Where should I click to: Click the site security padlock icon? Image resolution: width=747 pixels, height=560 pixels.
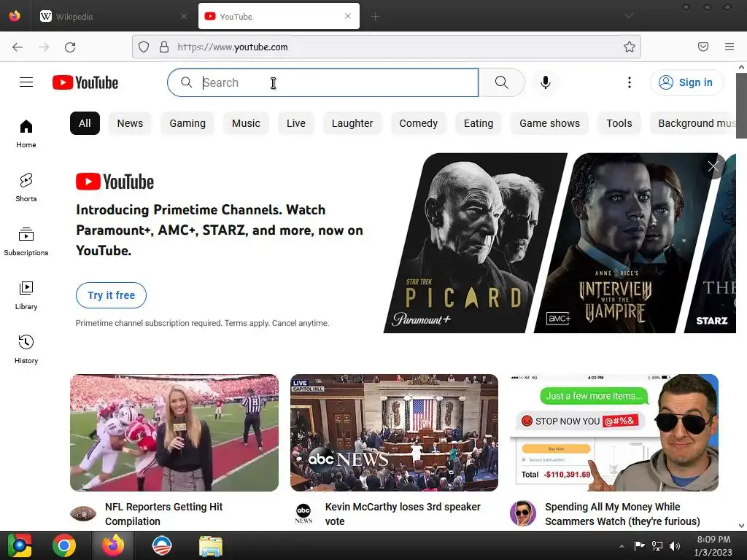(x=164, y=47)
